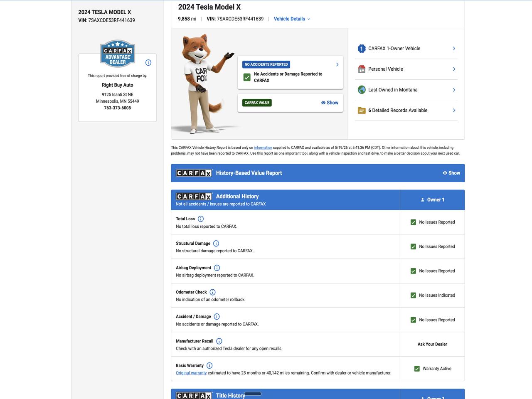Click the Additional History section title

pos(237,196)
